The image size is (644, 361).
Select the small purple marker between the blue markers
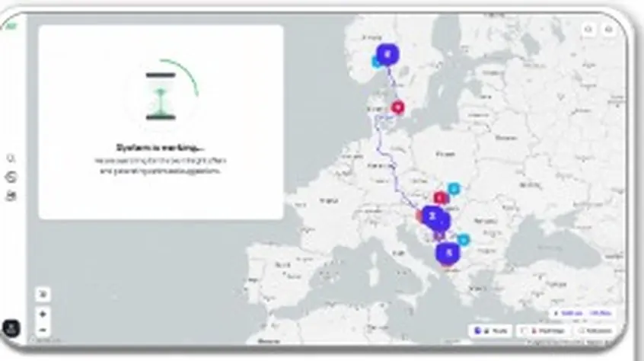(439, 236)
